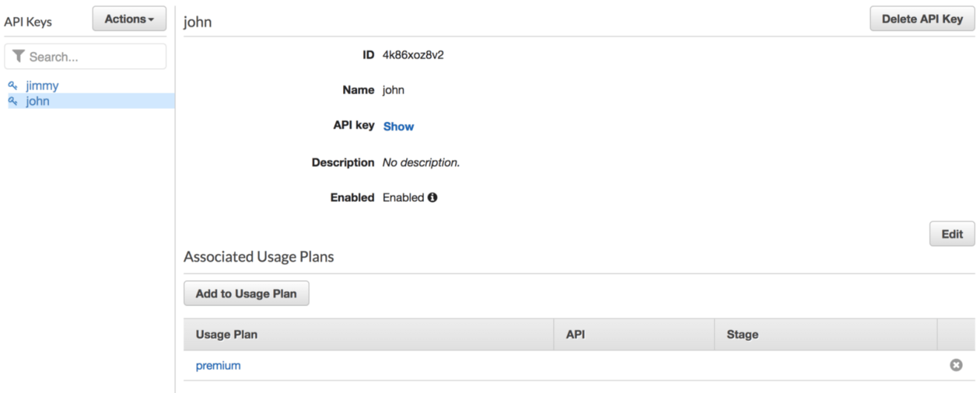Show the hidden API key value
Image resolution: width=980 pixels, height=393 pixels.
pos(399,126)
